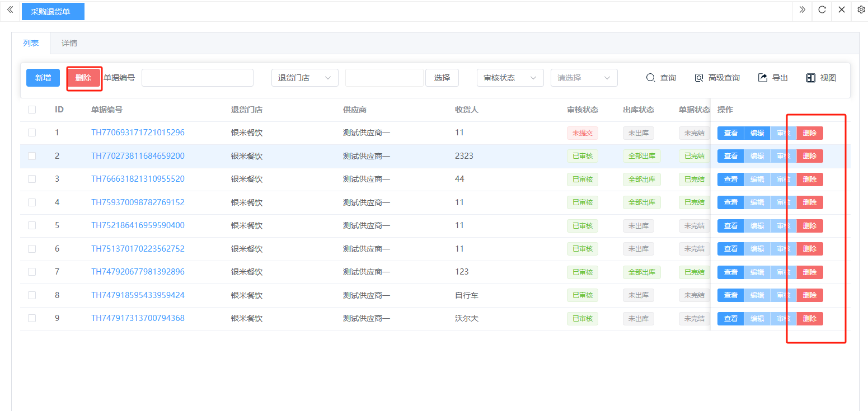Open 高级查询 advanced search icon
Viewport: 868px width, 411px height.
tap(698, 78)
